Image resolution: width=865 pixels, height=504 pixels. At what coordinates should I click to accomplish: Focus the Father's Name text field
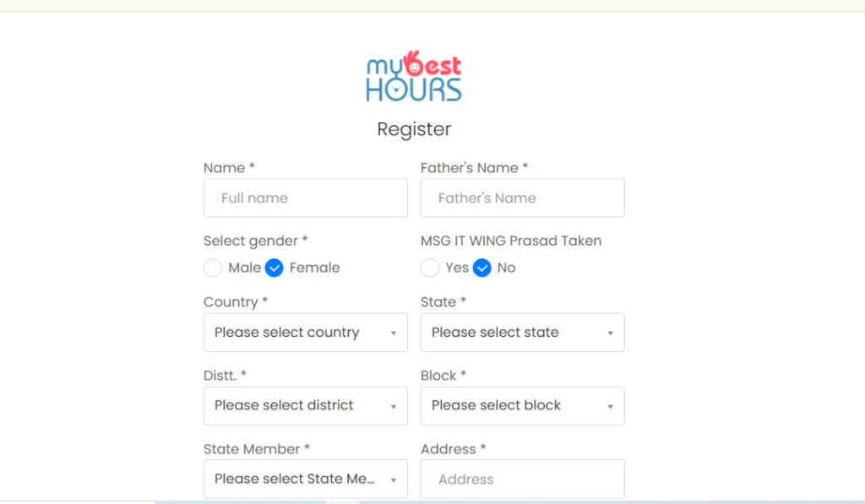click(522, 198)
